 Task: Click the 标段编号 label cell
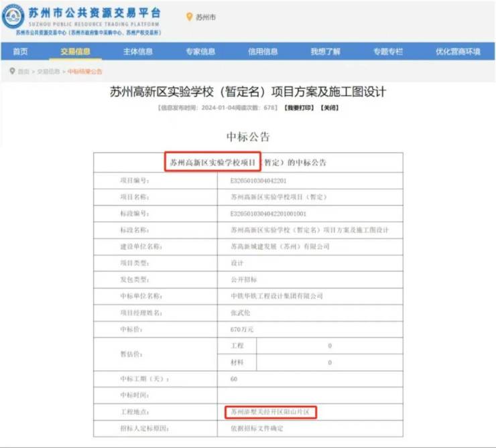click(x=156, y=214)
